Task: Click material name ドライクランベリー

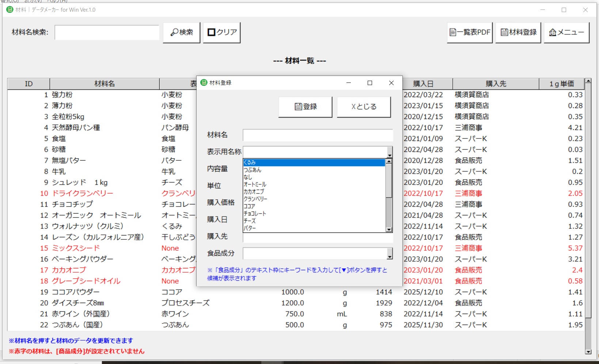Action: click(83, 194)
